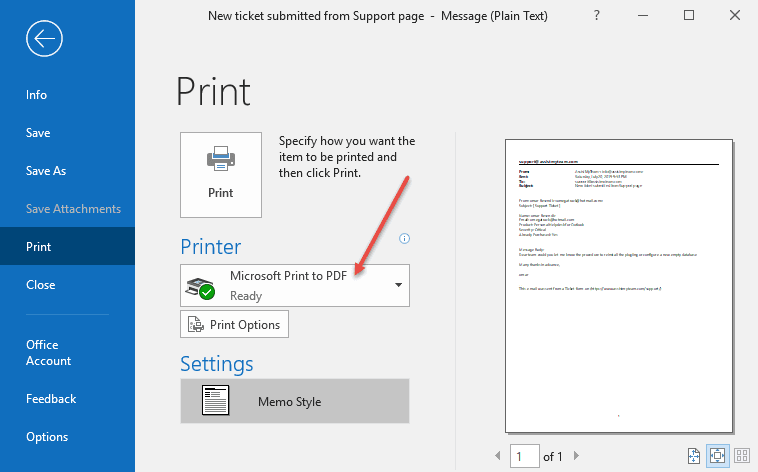Toggle the one page fit view icon
Image resolution: width=758 pixels, height=472 pixels.
pyautogui.click(x=717, y=456)
